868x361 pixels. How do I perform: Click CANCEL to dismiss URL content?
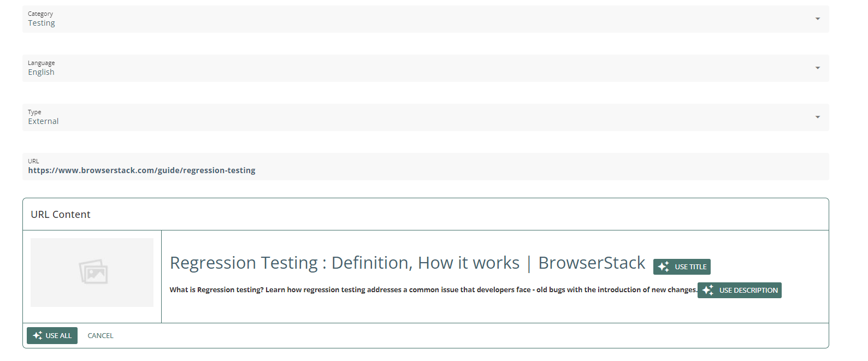click(101, 335)
